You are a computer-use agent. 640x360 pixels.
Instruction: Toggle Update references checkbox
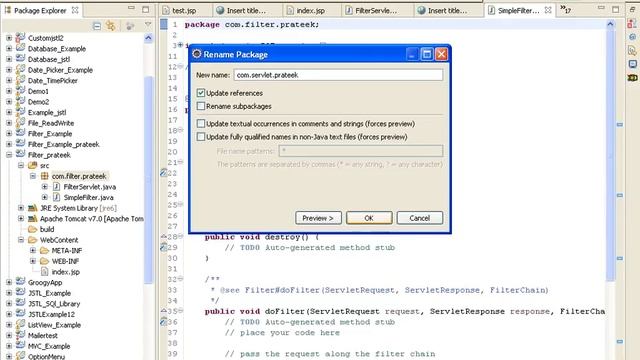(x=201, y=93)
